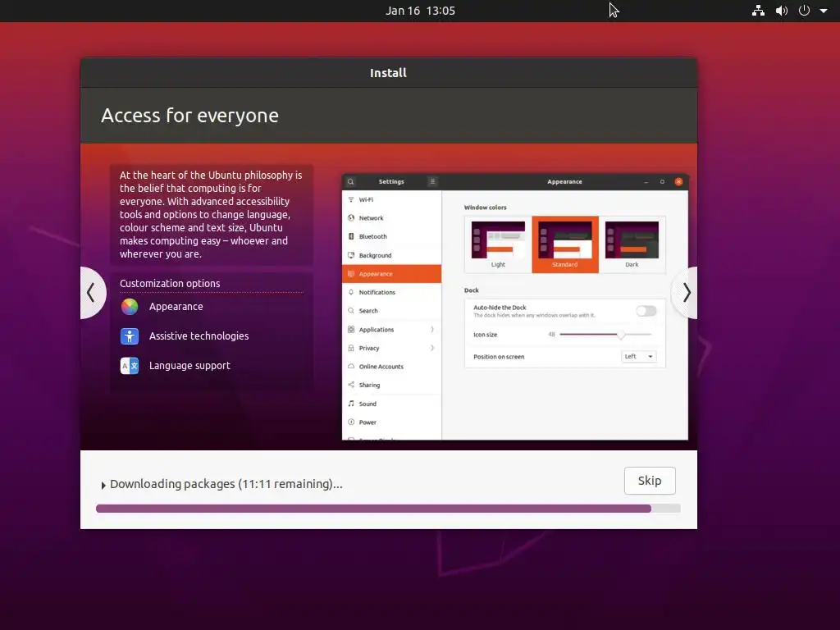Click the Search magnifier icon in sidebar list
Screen dimensions: 840x630
point(351,311)
